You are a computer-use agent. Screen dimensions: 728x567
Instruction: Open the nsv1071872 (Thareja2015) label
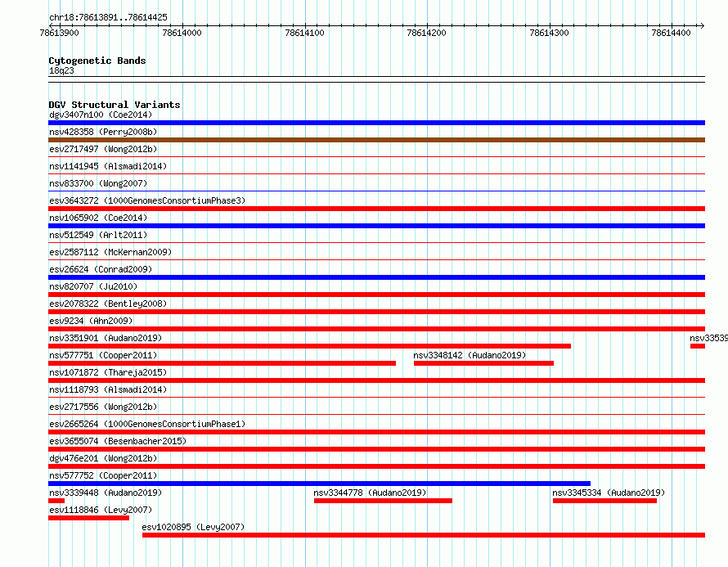tap(108, 372)
